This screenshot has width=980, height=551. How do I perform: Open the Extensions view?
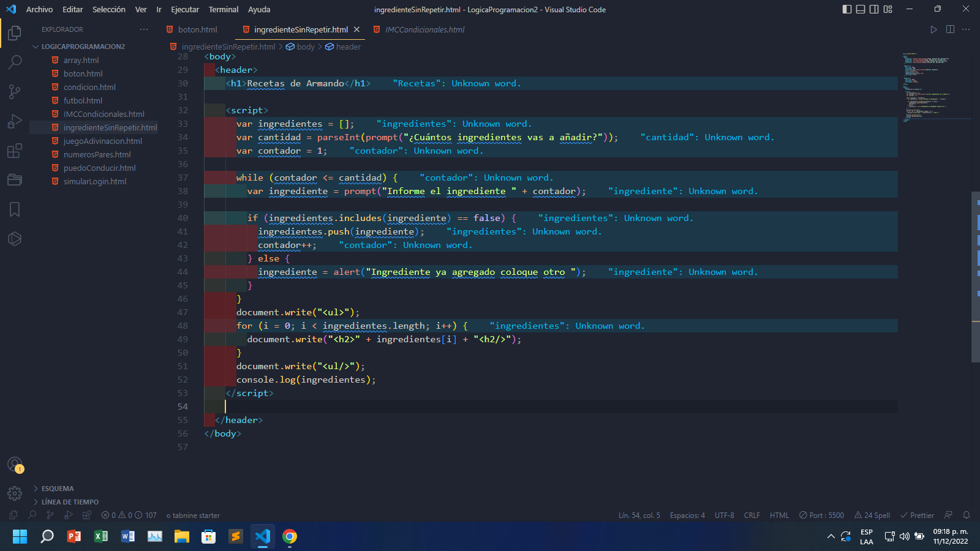click(15, 150)
